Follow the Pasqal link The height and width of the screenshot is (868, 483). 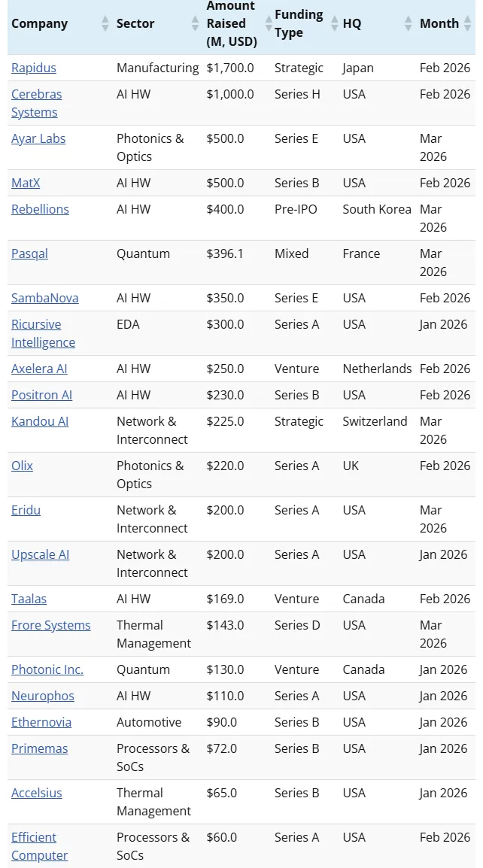29,253
